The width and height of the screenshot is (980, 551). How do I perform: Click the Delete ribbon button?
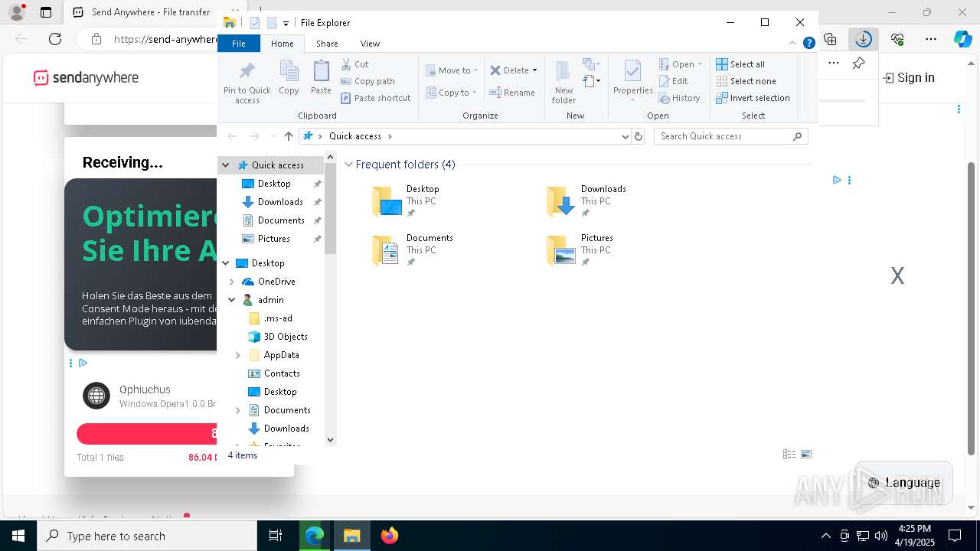pos(513,70)
